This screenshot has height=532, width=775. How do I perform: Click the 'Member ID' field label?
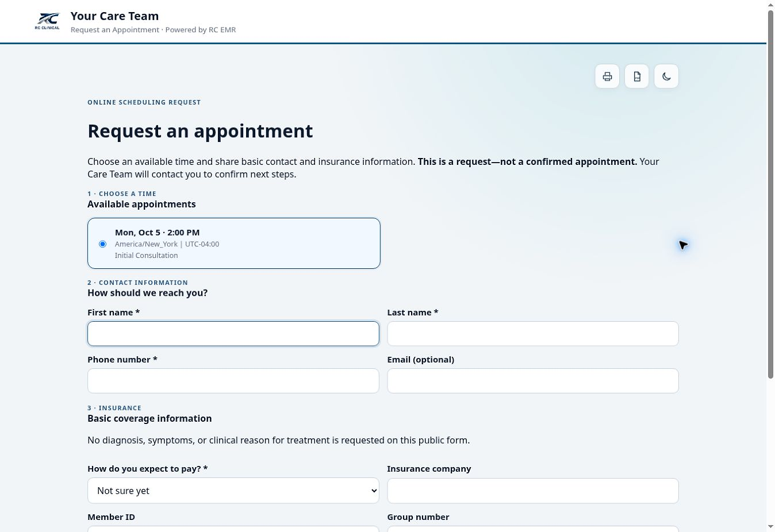(111, 517)
